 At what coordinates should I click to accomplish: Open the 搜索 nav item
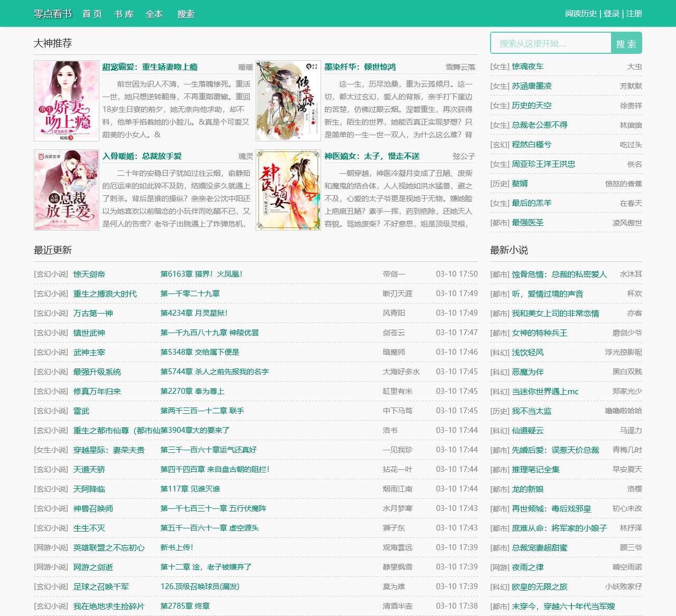186,14
